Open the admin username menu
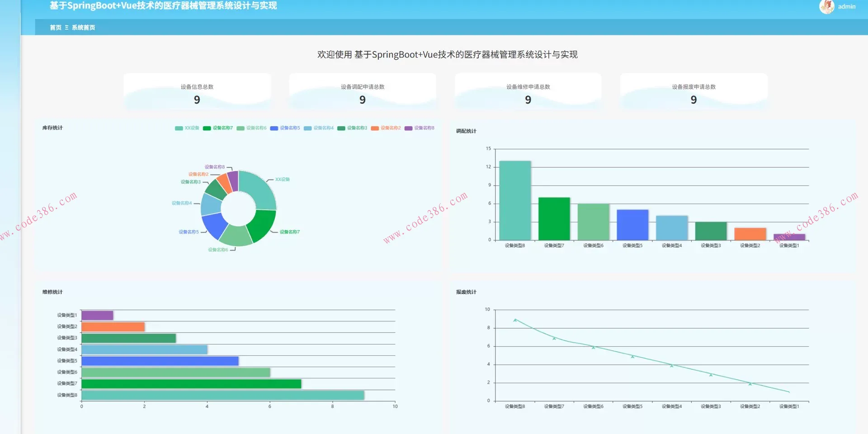The image size is (868, 434). [846, 7]
